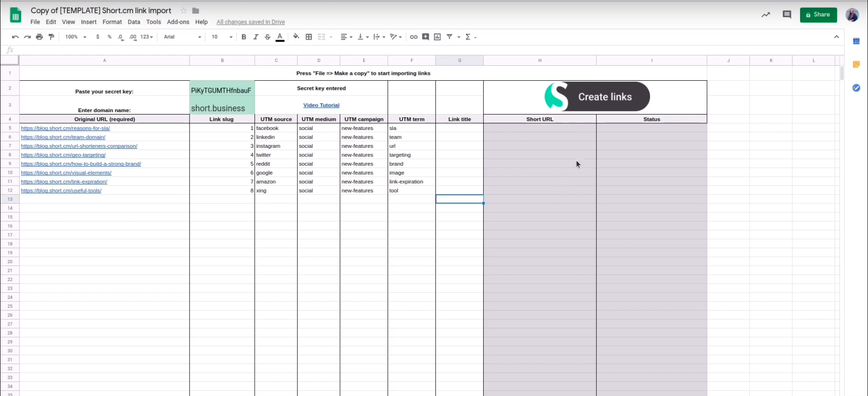Click the filter icon

449,37
